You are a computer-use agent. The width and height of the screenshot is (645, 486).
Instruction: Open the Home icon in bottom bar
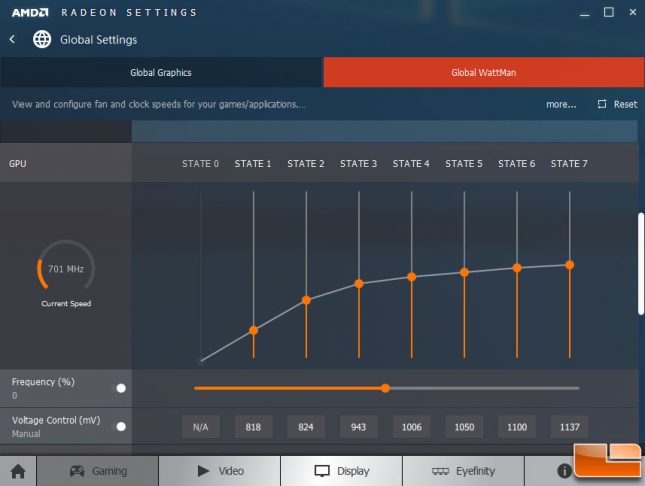18,471
